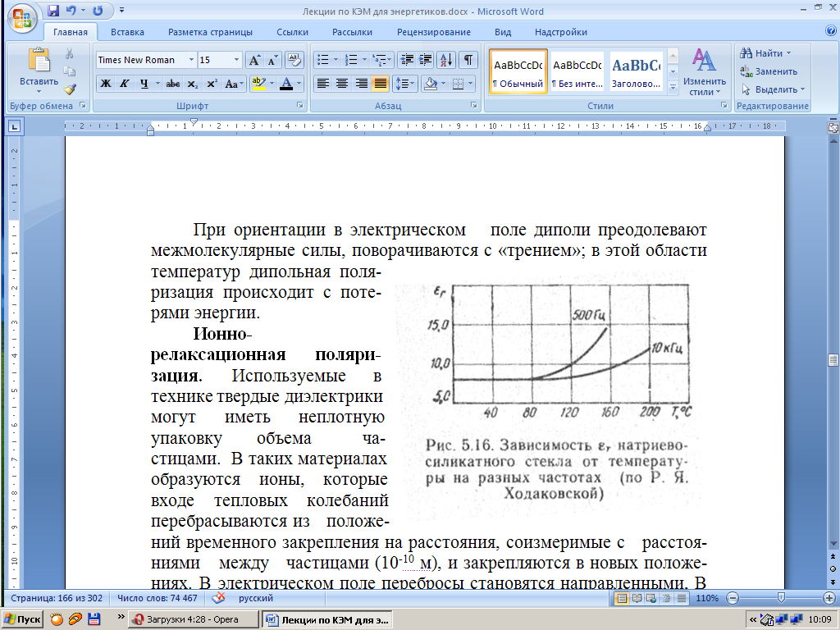840x630 pixels.
Task: Apply the Обычный style
Action: click(x=518, y=72)
